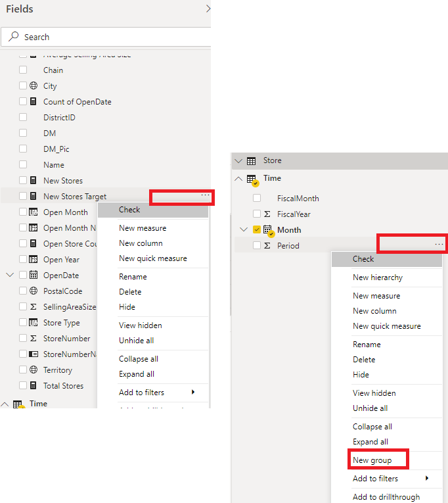Viewport: 448px width, 503px height.
Task: Select Expand all in right context menu
Action: pos(370,442)
